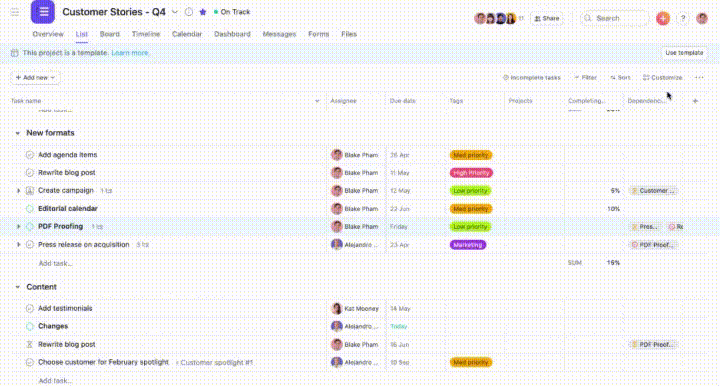Click in the Search field
720x386 pixels.
(615, 18)
